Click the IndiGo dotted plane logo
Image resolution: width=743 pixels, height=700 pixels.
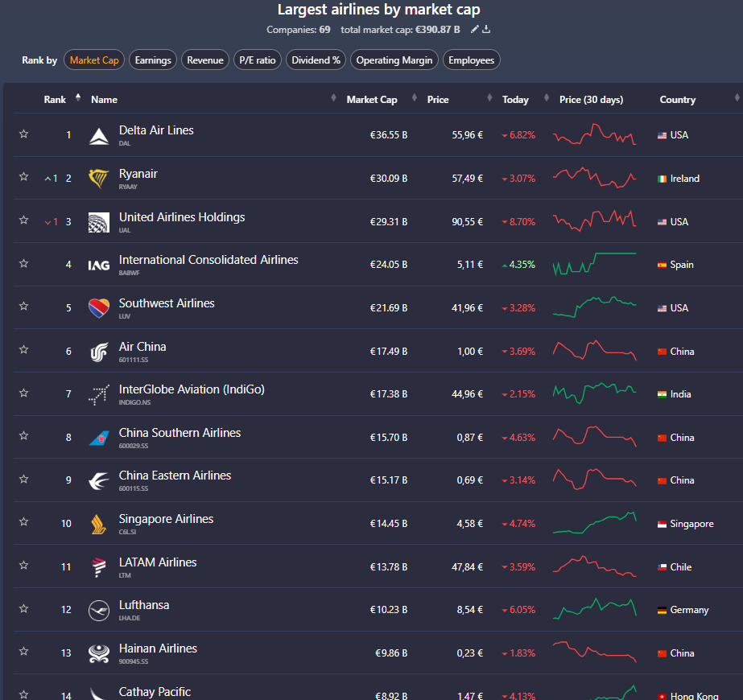pos(99,394)
